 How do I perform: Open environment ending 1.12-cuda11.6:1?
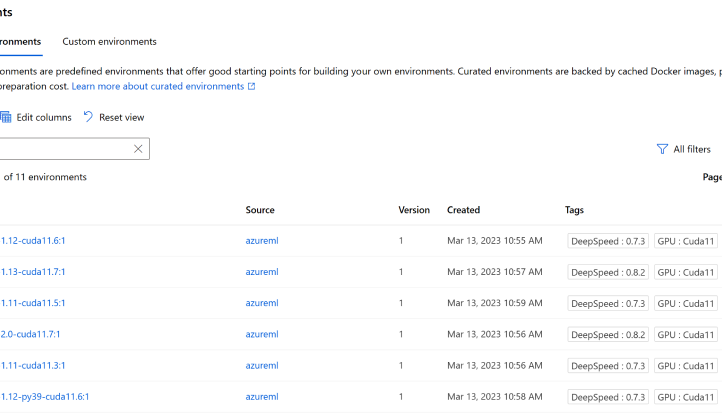tap(33, 241)
